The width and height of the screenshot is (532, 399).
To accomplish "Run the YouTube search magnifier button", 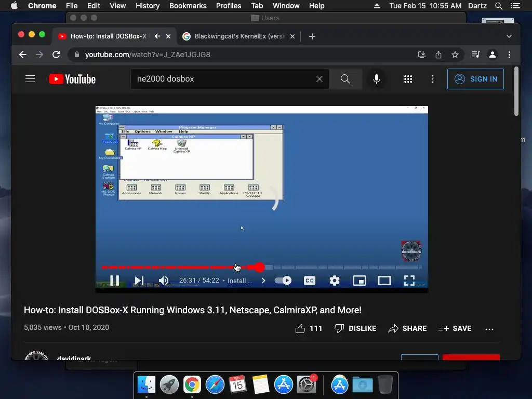I will [345, 79].
